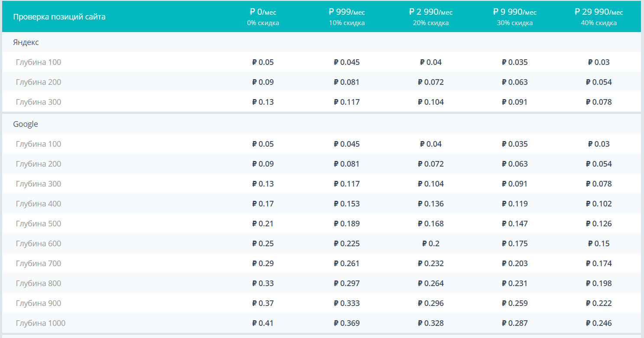Select 'Глубина 200' under the Яндекс section
Viewport: 644px width, 338px height.
pyautogui.click(x=39, y=82)
